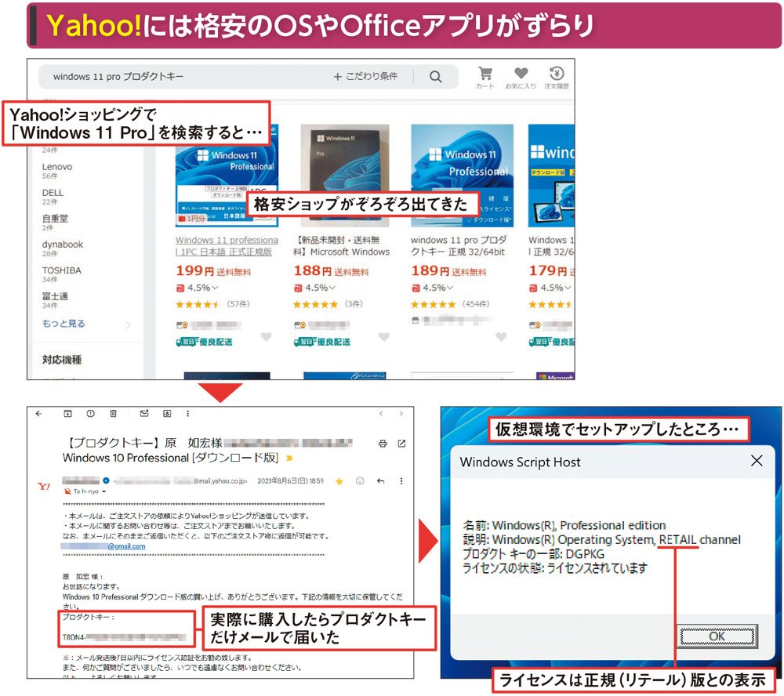The width and height of the screenshot is (784, 696).
Task: Select the DELL brand filter
Action: coord(53,193)
